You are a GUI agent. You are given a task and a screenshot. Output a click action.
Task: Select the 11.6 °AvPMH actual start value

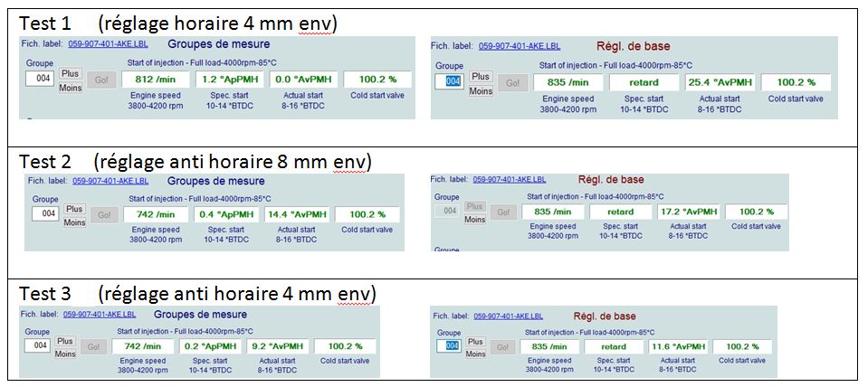pyautogui.click(x=678, y=346)
